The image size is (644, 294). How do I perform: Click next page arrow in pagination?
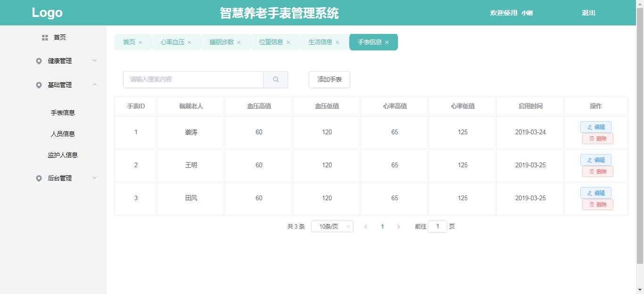point(398,227)
